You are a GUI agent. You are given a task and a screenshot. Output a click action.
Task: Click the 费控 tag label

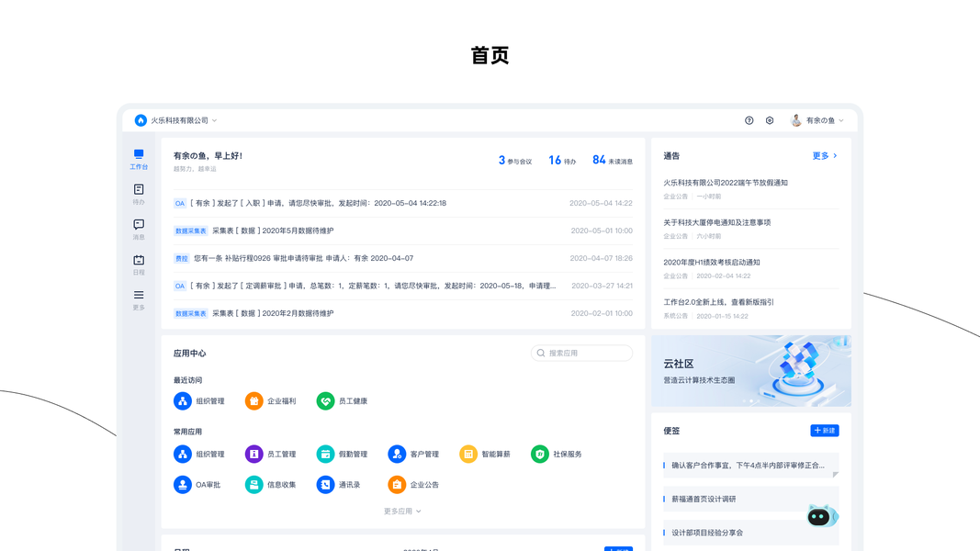[181, 258]
